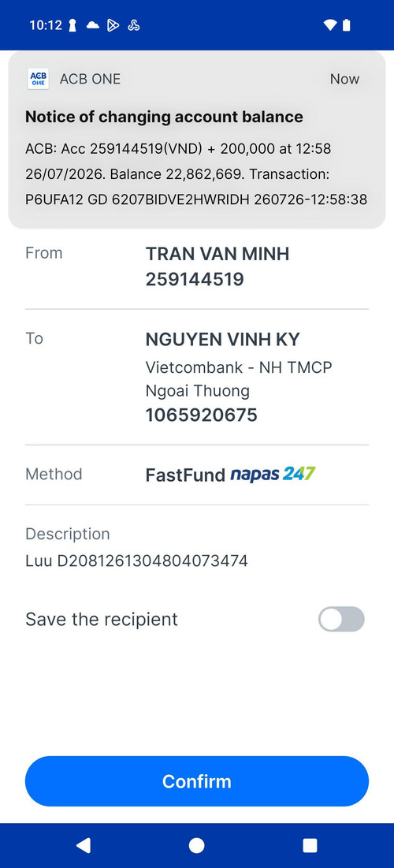Tap the recipient name NGUYEN VINH KY
The width and height of the screenshot is (394, 868).
(x=222, y=339)
